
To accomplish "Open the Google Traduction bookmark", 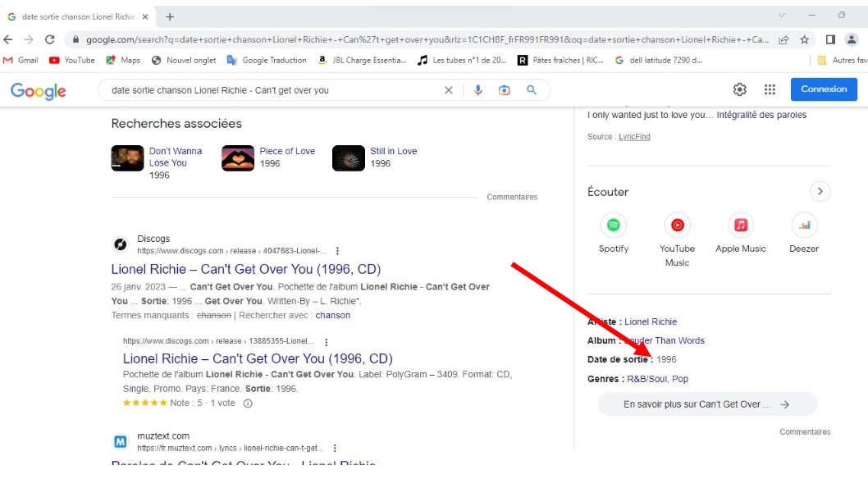I will (x=267, y=61).
